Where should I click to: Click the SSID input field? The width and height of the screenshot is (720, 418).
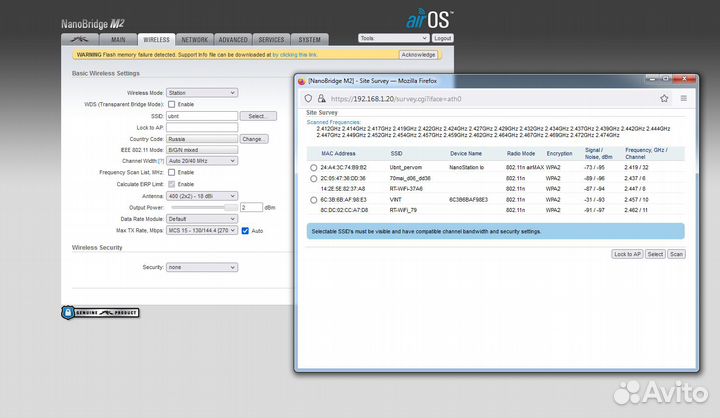coord(202,116)
